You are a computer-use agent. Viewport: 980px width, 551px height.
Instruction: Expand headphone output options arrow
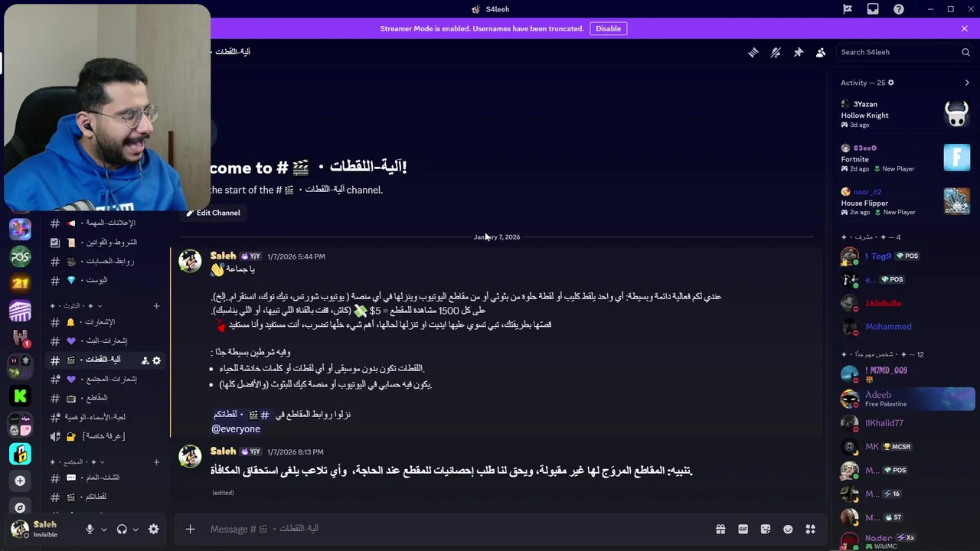136,530
